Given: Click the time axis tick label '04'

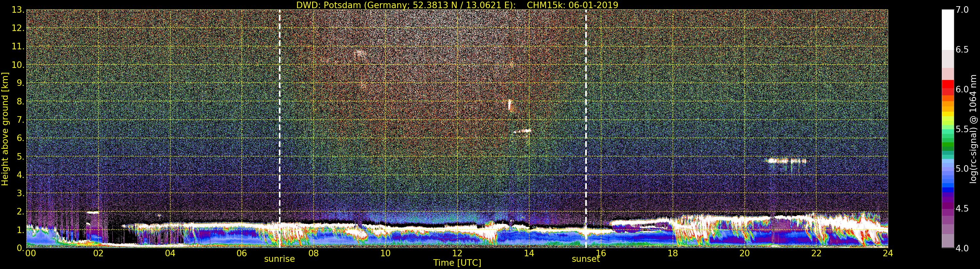Looking at the screenshot, I should click(x=170, y=253).
